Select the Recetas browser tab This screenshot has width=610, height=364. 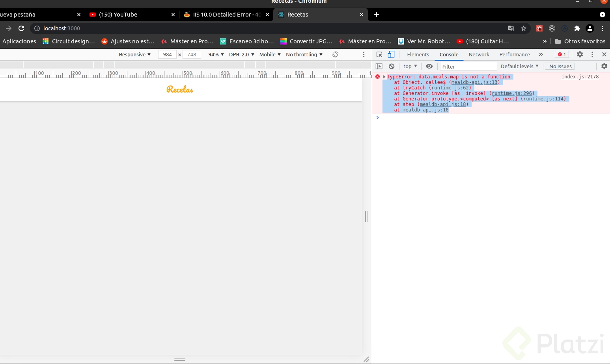(x=321, y=15)
